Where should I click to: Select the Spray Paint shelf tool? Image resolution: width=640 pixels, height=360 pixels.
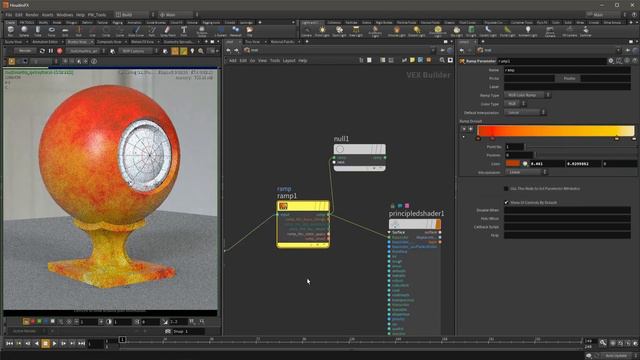click(167, 31)
